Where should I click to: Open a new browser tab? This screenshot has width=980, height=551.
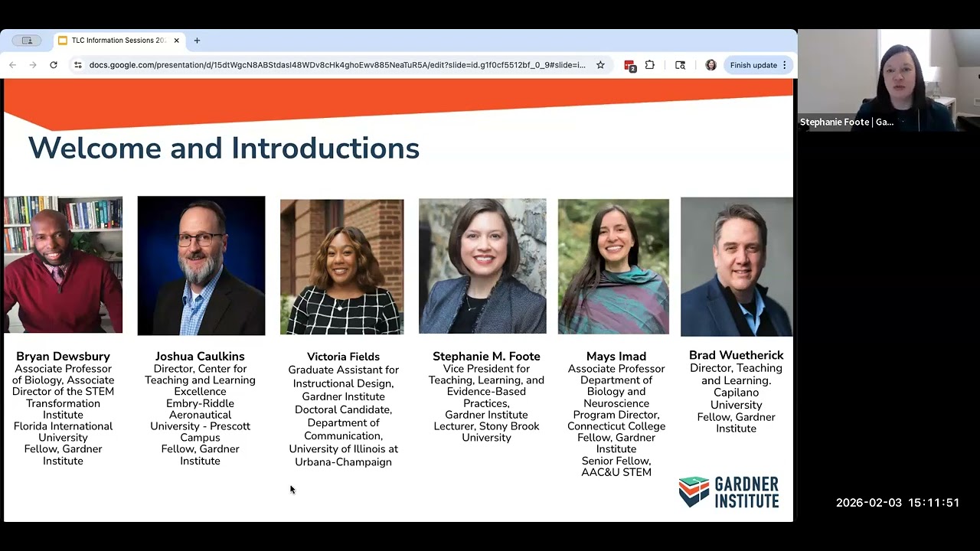[197, 41]
